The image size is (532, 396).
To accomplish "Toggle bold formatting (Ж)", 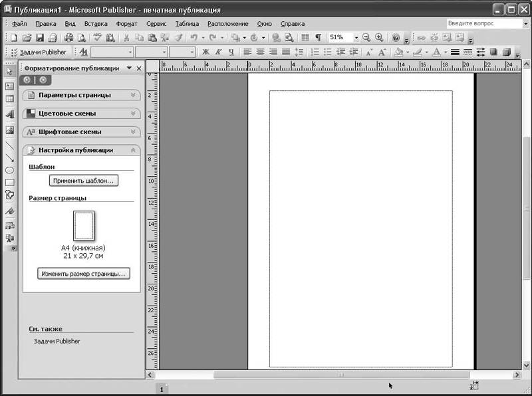I will click(x=205, y=52).
